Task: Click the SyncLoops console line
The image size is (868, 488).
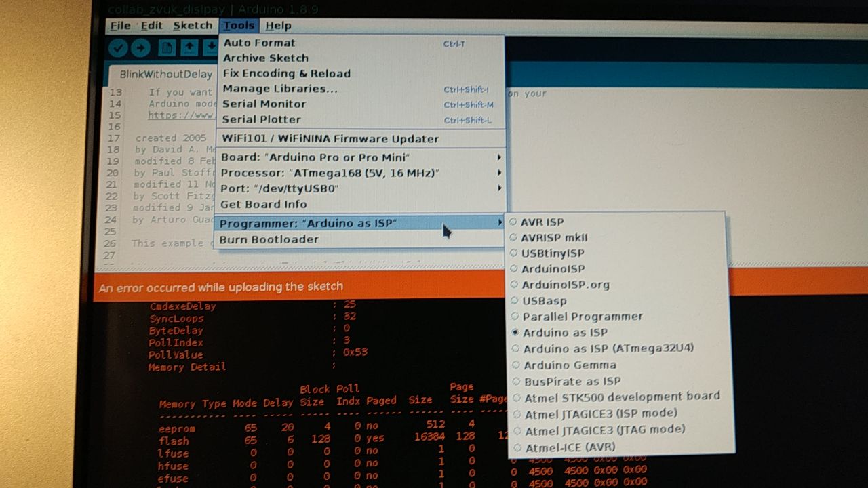Action: [x=252, y=318]
